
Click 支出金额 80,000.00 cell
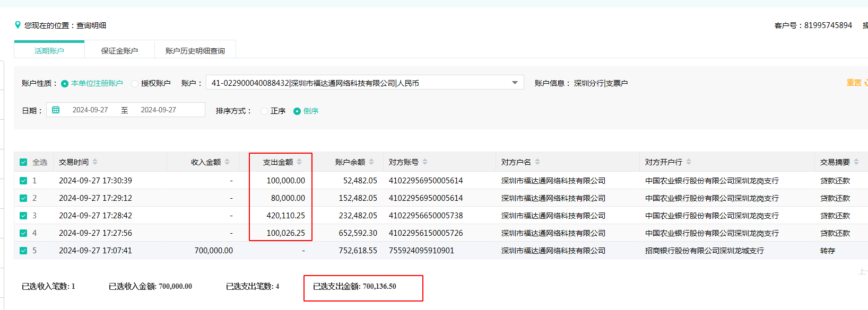tap(288, 198)
